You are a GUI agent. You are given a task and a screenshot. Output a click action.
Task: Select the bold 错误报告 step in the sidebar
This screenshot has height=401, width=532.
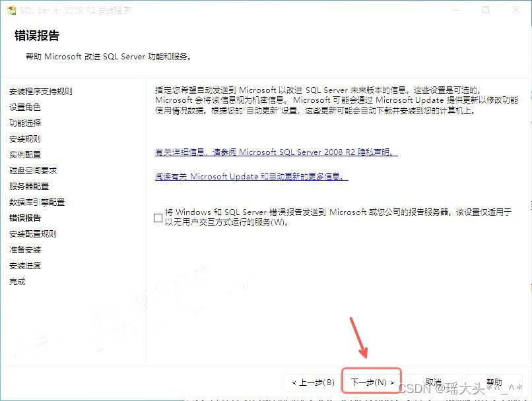[x=25, y=218]
